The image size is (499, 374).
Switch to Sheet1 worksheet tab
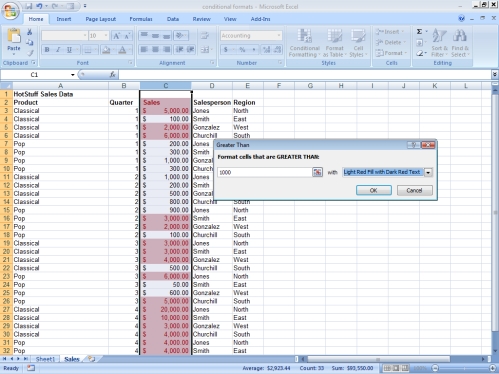coord(45,359)
